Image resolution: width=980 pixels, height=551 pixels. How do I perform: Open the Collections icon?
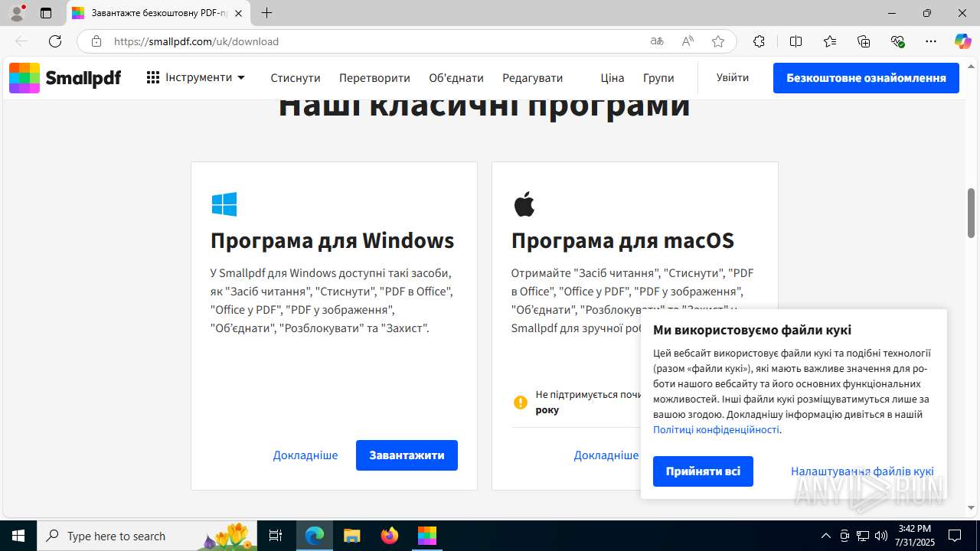(x=864, y=41)
